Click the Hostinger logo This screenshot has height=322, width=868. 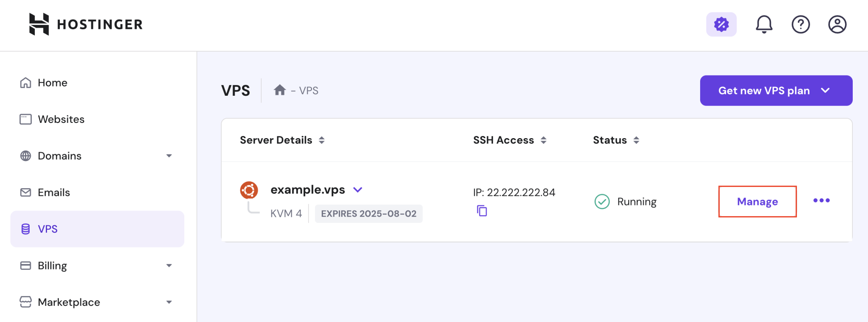(x=86, y=24)
